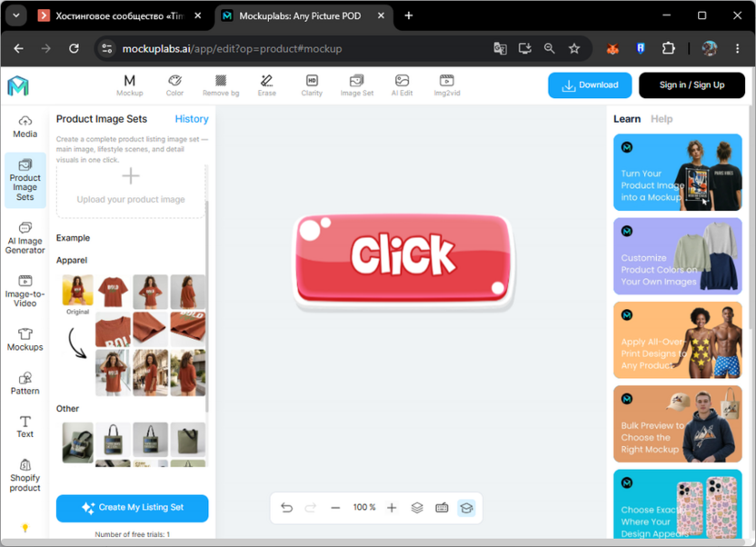Screen dimensions: 756x547
Task: Launch the AI Edit tool
Action: click(402, 85)
